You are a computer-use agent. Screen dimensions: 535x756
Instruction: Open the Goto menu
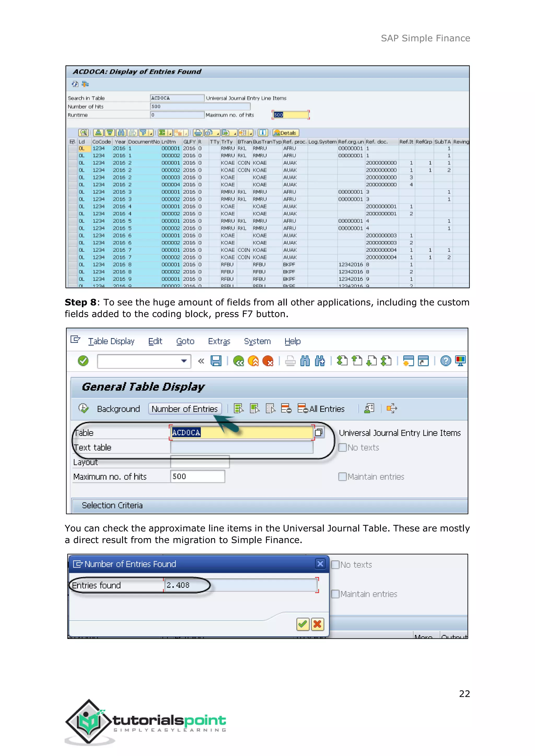click(x=185, y=341)
